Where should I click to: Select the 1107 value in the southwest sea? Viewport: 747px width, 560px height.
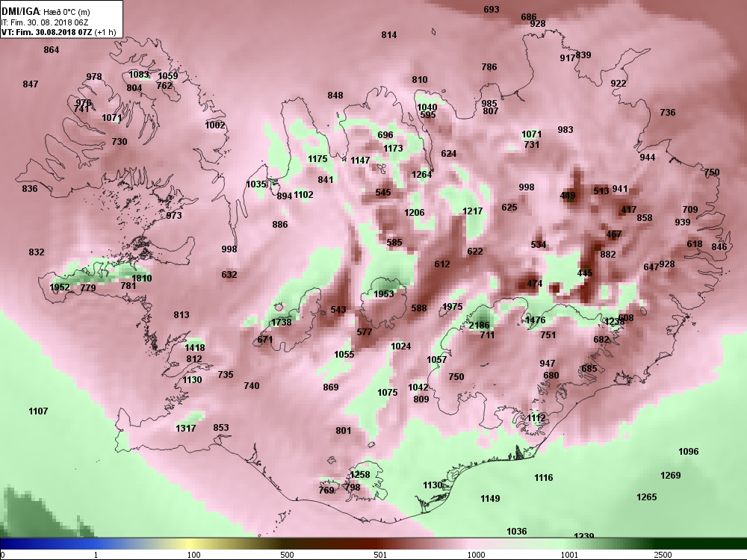click(38, 411)
